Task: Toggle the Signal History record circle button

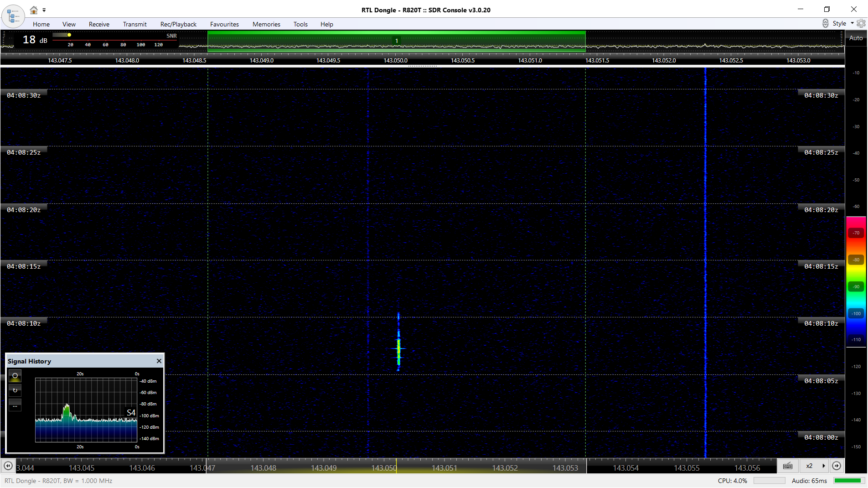Action: point(15,376)
